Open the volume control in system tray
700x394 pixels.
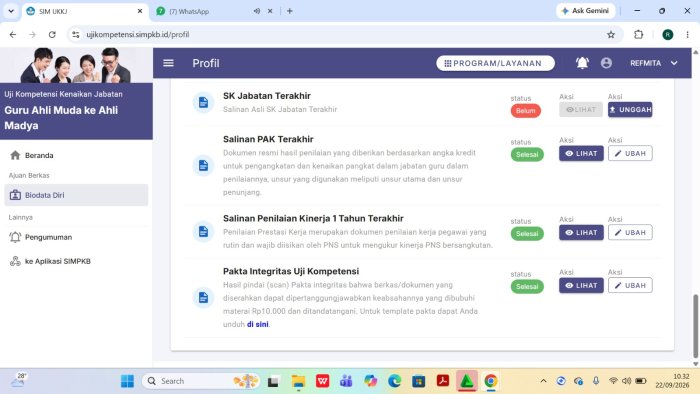627,381
